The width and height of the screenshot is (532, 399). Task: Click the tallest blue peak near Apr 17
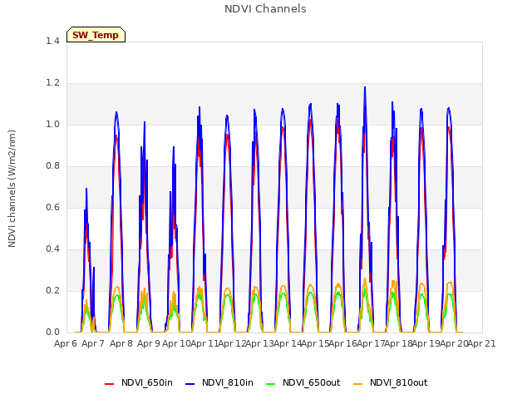365,87
